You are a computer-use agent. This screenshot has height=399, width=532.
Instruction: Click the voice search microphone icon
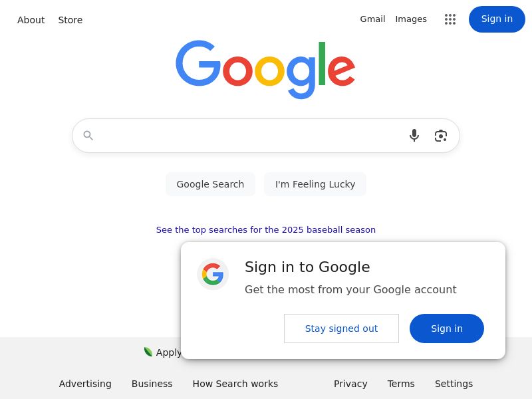[x=414, y=136]
